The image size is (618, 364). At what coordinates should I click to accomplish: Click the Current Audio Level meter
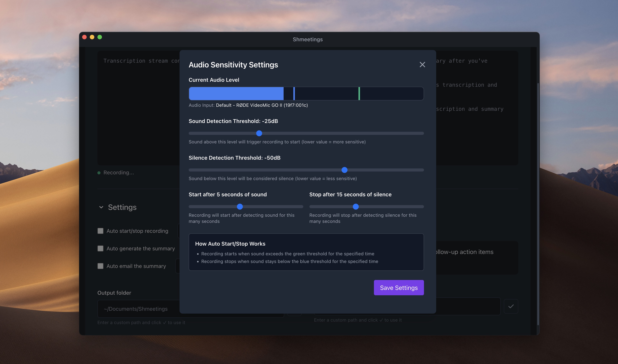pos(306,93)
